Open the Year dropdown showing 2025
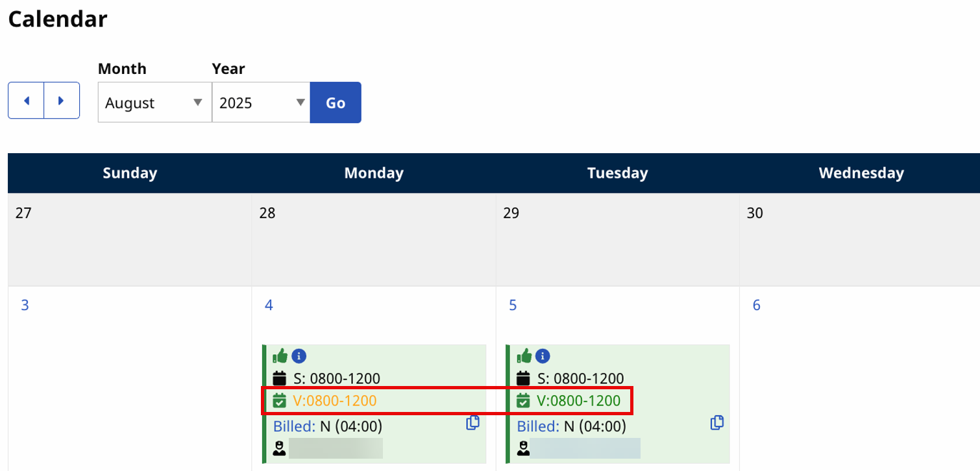Image resolution: width=980 pixels, height=471 pixels. pos(261,103)
